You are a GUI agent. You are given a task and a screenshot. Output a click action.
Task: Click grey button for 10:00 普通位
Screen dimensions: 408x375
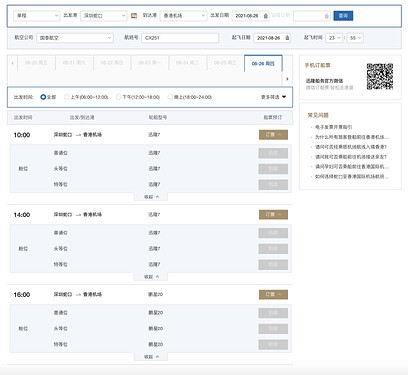[273, 153]
